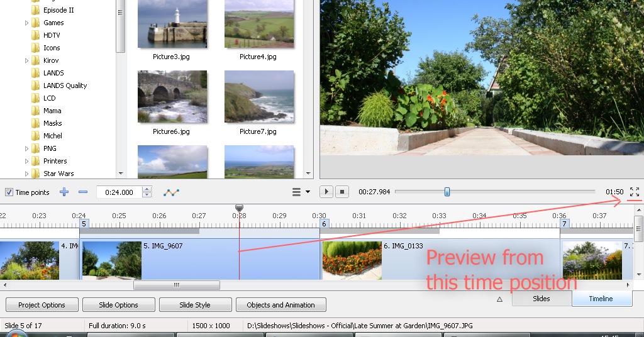644x337 pixels.
Task: Click the time point value field 0:24.000
Action: coord(119,192)
